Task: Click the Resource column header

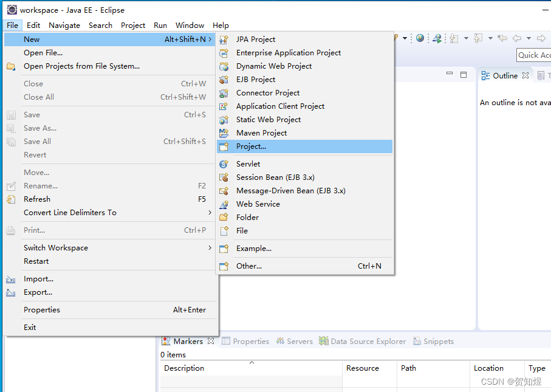Action: (370, 368)
